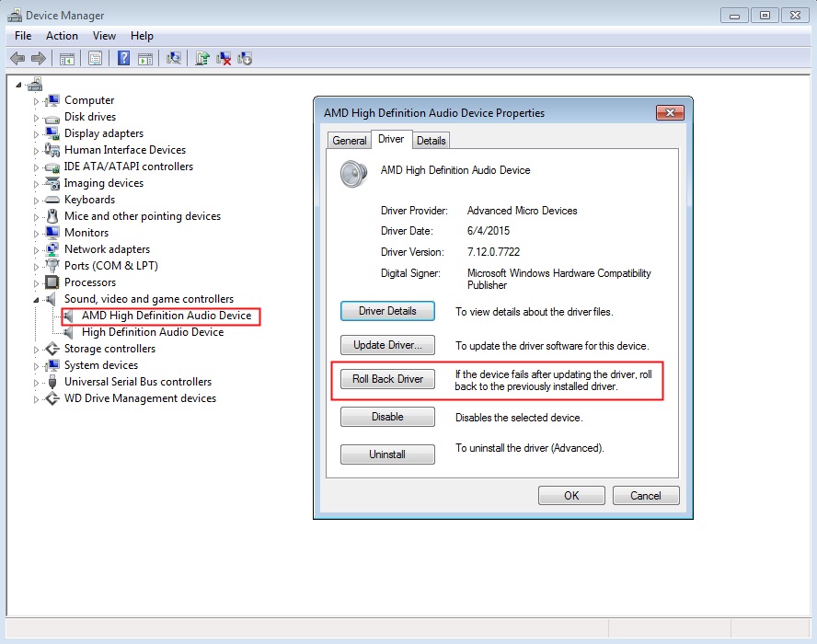Click the Processors chip icon
This screenshot has width=817, height=644.
[52, 282]
